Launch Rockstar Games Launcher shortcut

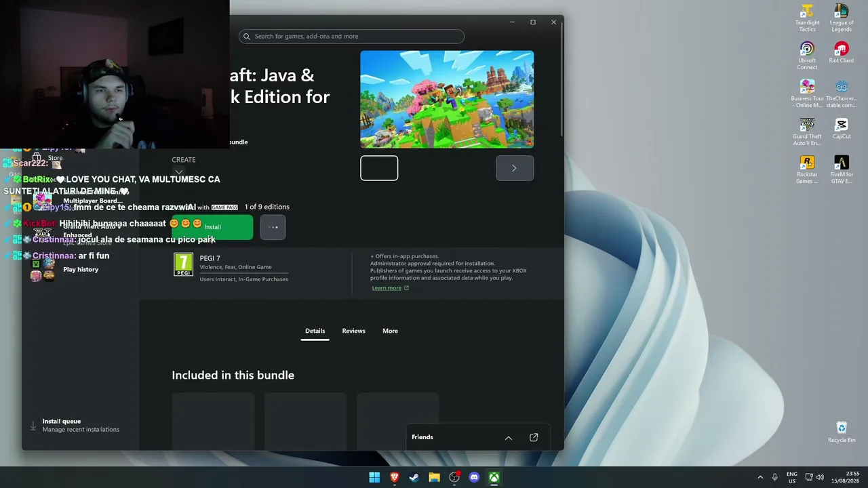pos(807,170)
